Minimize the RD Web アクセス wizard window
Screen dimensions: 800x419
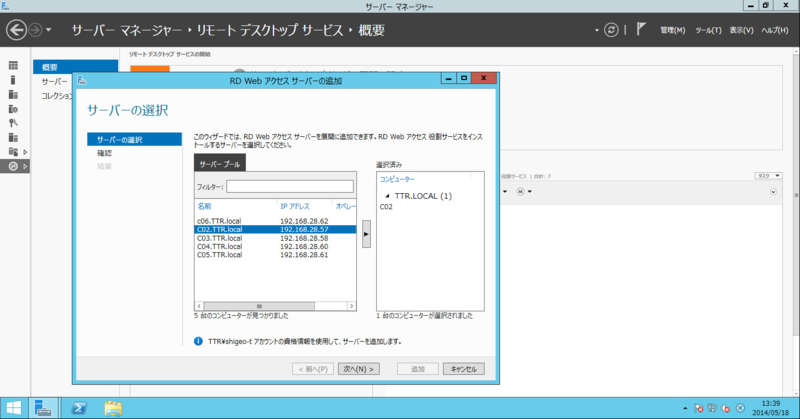click(x=448, y=78)
